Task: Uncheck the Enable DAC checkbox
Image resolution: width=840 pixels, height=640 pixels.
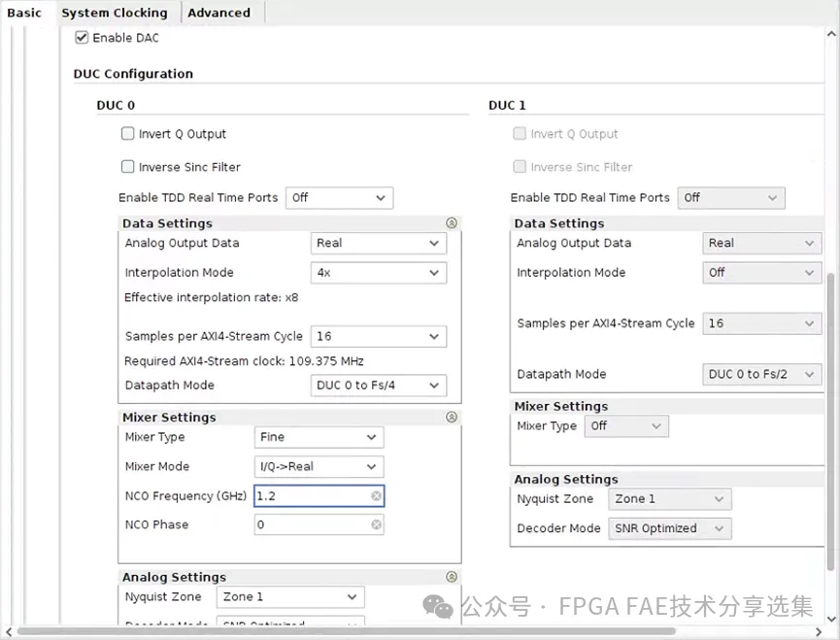Action: [x=82, y=38]
